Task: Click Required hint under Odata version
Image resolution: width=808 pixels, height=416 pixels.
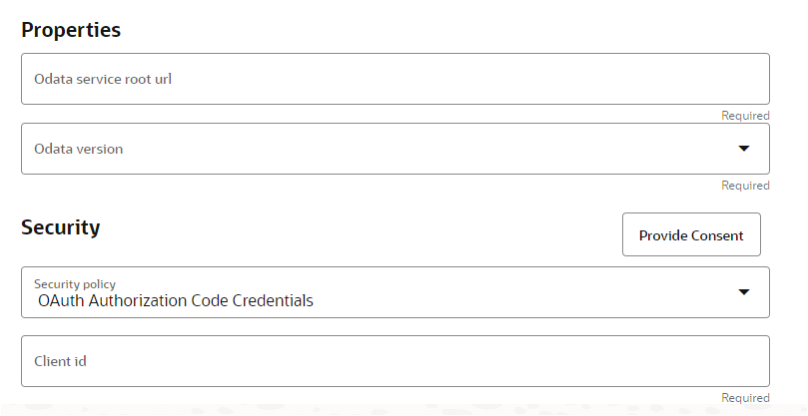Action: tap(745, 186)
